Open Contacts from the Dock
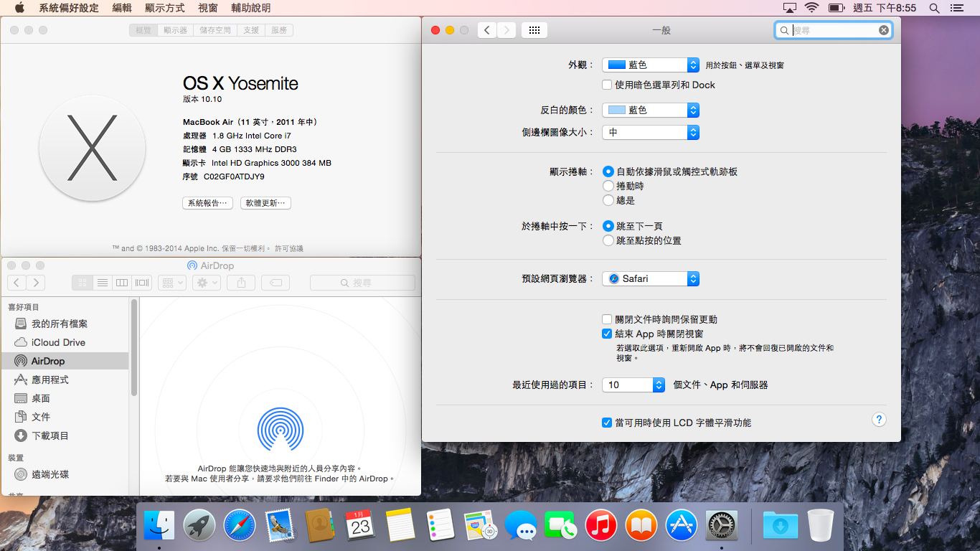The width and height of the screenshot is (980, 551). pos(319,526)
